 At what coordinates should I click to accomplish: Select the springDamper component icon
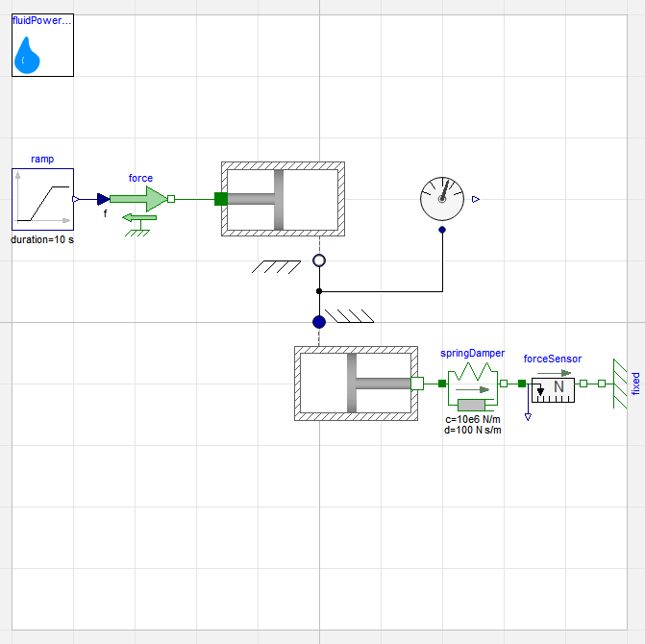pos(473,386)
